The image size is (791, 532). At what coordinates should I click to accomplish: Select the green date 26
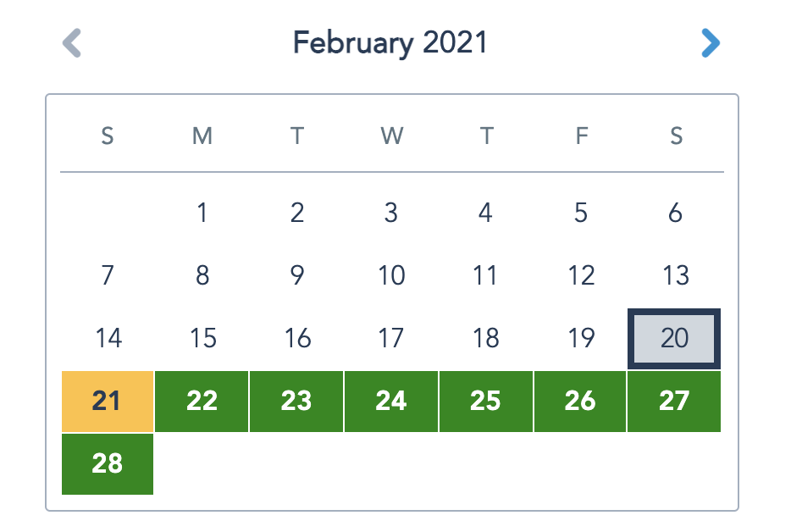(580, 402)
